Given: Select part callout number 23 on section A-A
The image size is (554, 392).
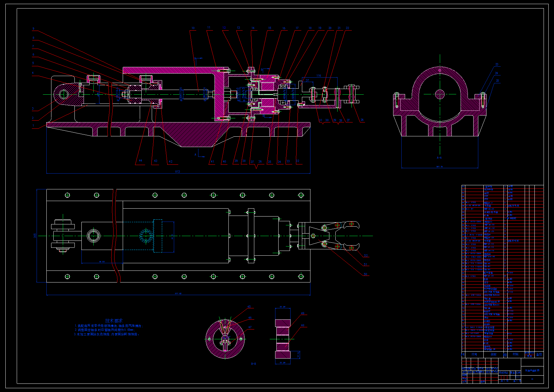Looking at the screenshot, I should point(497,65).
